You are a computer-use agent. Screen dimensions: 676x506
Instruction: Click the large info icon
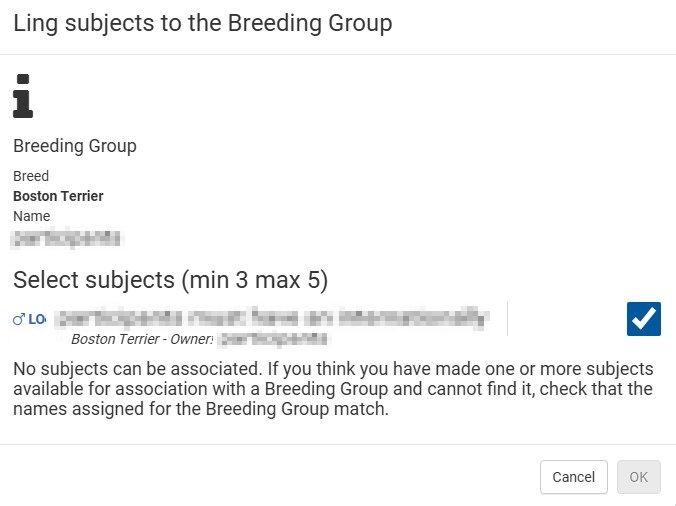tap(22, 97)
